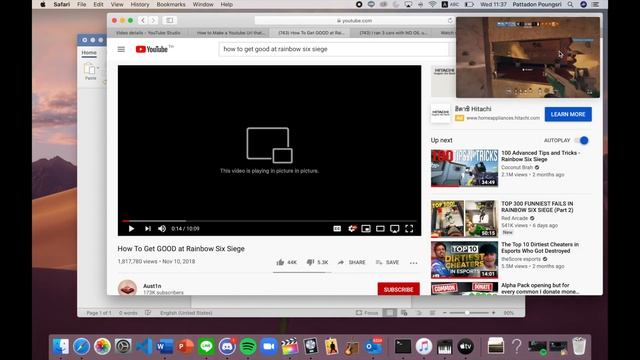The image size is (640, 360).
Task: Mute the video with the speaker icon
Action: (x=162, y=229)
